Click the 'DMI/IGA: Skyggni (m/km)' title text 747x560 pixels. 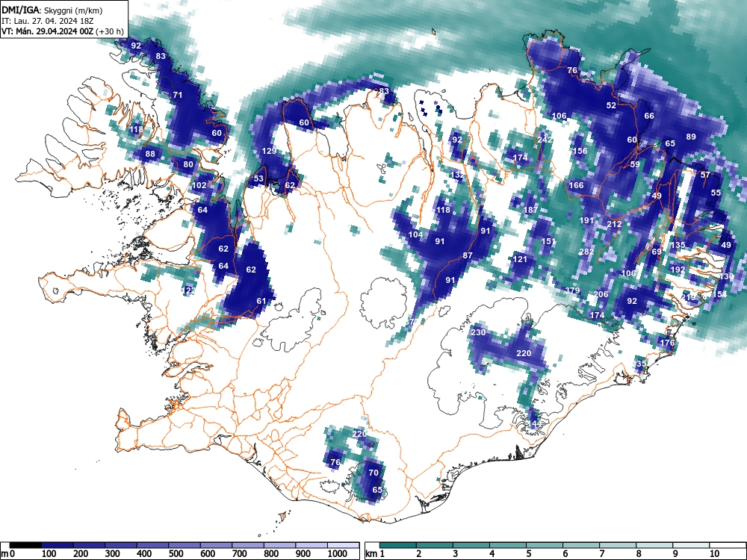(52, 10)
